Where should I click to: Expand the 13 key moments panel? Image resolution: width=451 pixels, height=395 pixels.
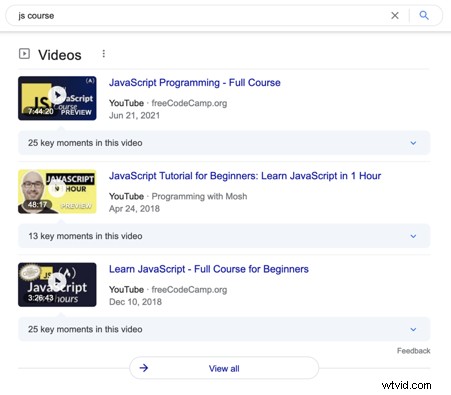pyautogui.click(x=224, y=236)
